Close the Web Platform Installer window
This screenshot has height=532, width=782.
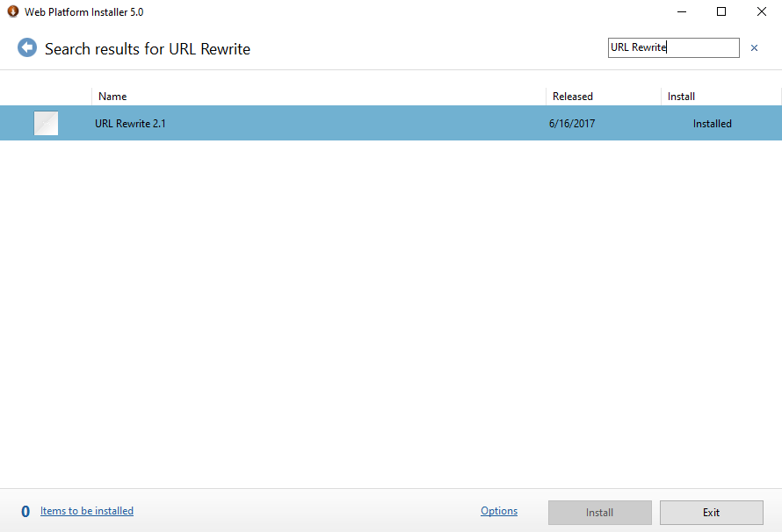[762, 11]
